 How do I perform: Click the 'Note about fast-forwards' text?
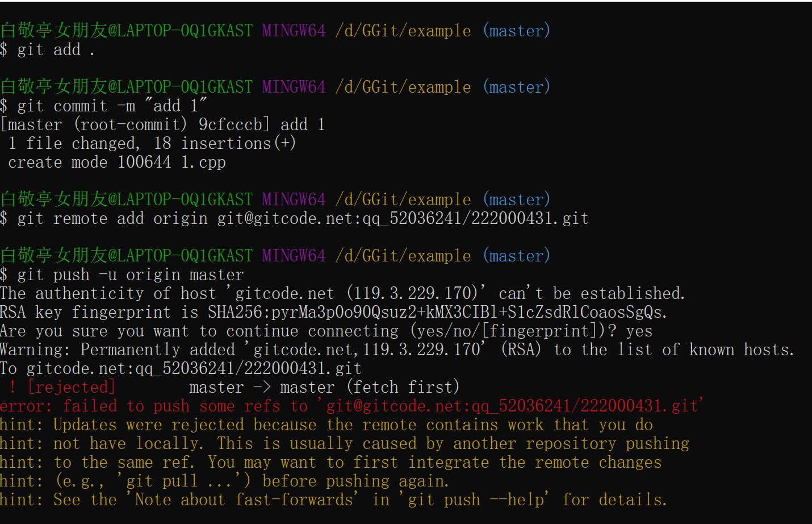(244, 500)
